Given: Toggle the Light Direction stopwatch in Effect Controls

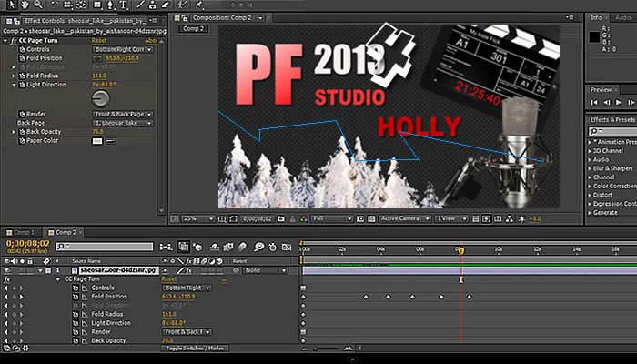Looking at the screenshot, I should pos(22,85).
